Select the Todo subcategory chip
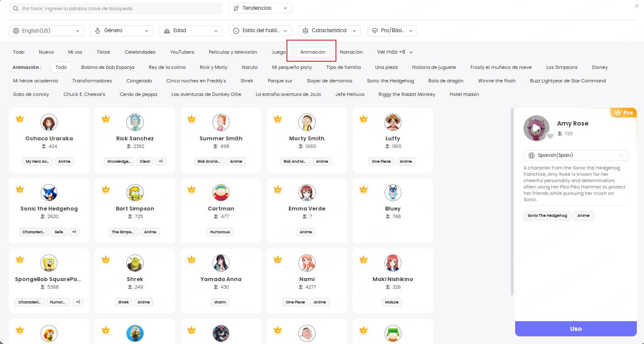644x344 pixels. pyautogui.click(x=61, y=67)
